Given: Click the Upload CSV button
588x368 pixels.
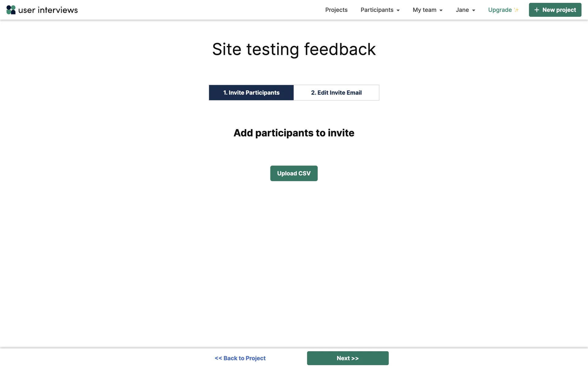Looking at the screenshot, I should (x=294, y=173).
